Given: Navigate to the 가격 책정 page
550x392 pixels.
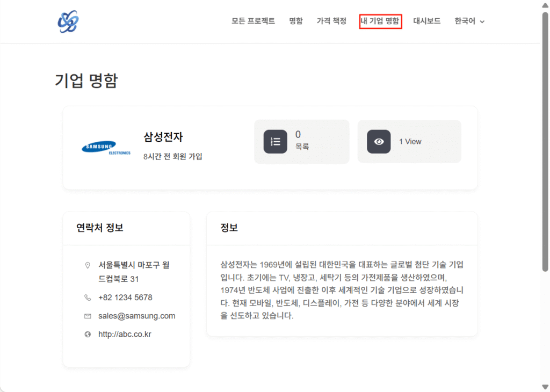Looking at the screenshot, I should coord(331,21).
